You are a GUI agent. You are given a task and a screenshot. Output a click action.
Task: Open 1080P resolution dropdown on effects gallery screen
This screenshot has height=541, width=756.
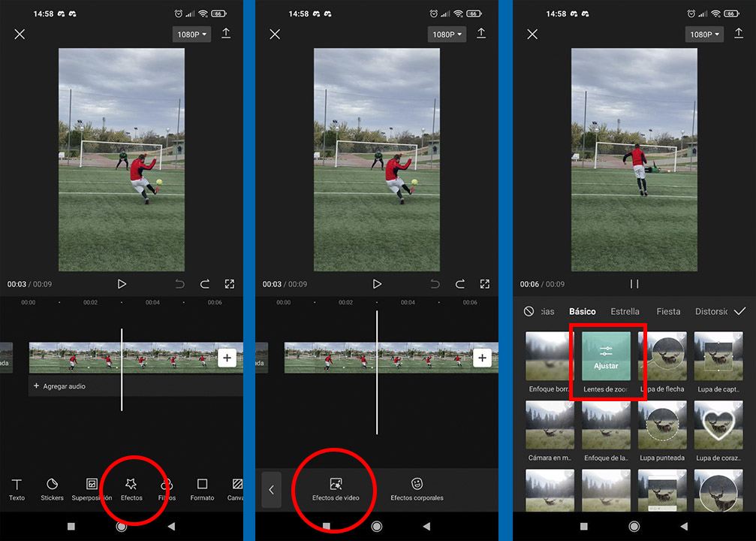701,35
